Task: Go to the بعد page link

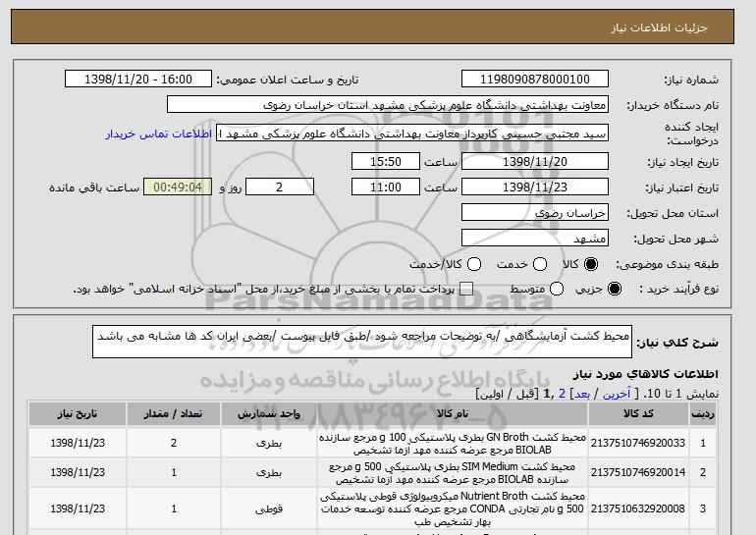Action: click(x=582, y=394)
